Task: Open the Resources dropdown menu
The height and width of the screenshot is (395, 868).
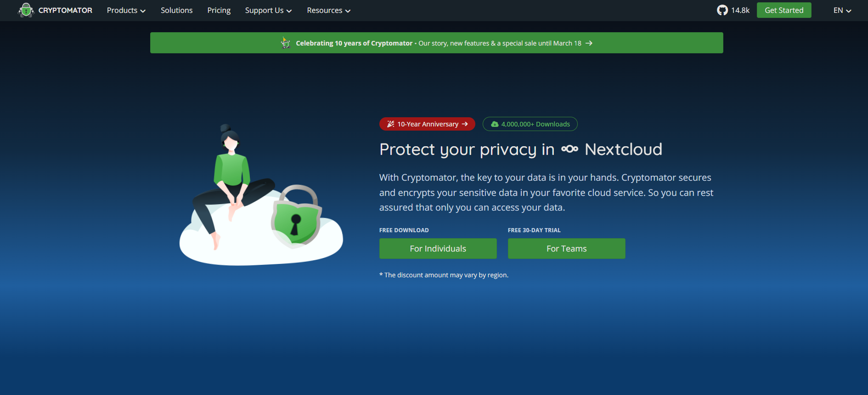Action: coord(328,10)
